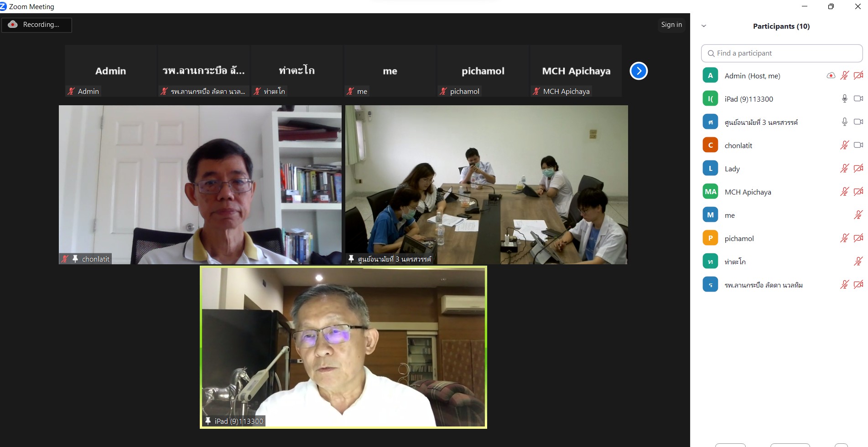Toggle Admin's muted microphone icon
Viewport: 868px width, 447px height.
[844, 76]
